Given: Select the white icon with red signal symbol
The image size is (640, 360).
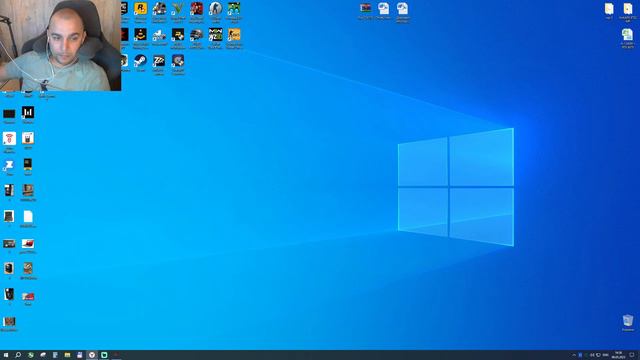Looking at the screenshot, I should [9, 138].
